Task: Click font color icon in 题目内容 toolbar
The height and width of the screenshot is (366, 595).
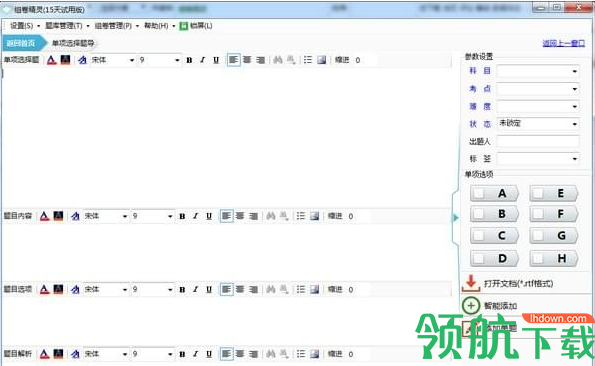Action: [45, 216]
